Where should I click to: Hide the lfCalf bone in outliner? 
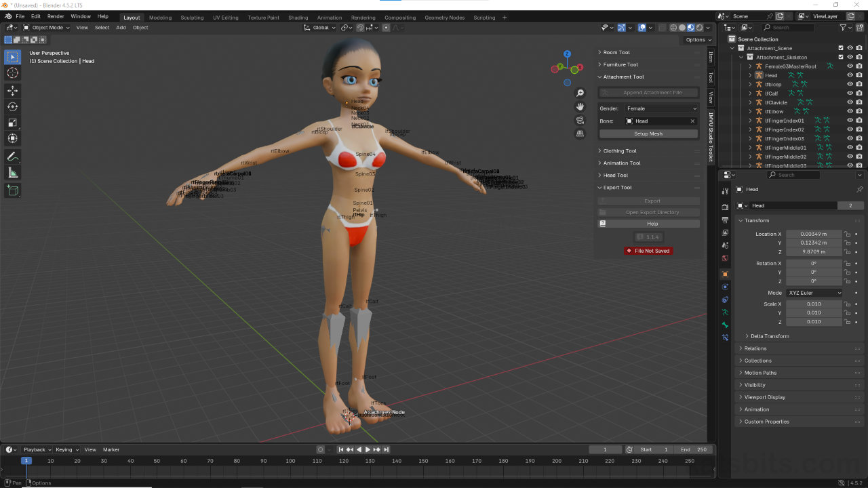(850, 94)
